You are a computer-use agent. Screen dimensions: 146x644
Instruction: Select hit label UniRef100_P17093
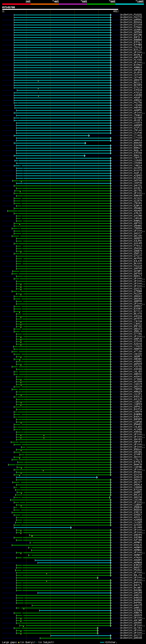point(131,60)
